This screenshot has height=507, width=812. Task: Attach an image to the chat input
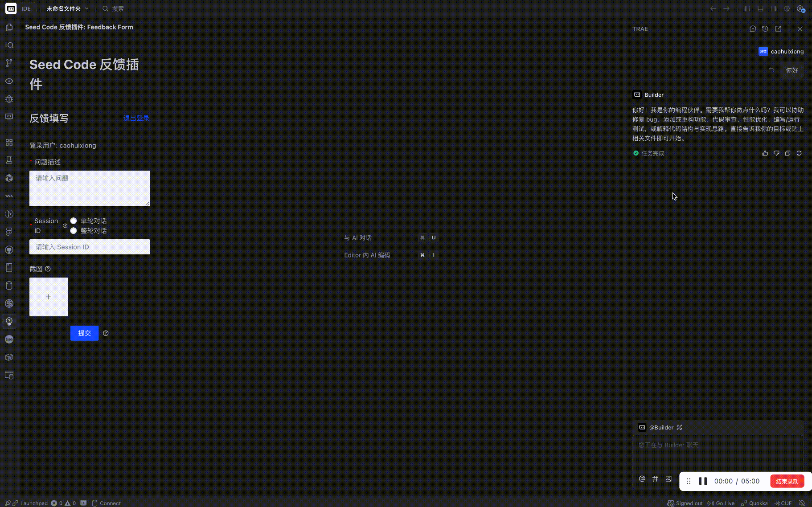pyautogui.click(x=668, y=479)
